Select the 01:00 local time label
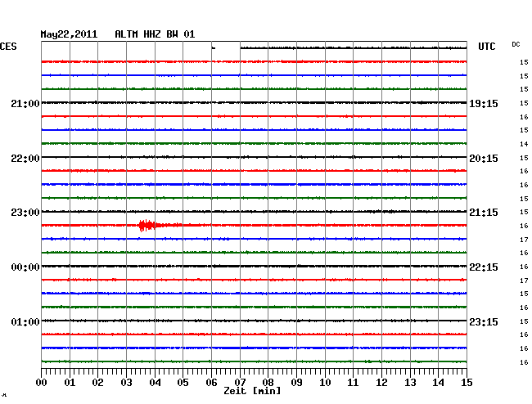The height and width of the screenshot is (404, 532). 25,321
